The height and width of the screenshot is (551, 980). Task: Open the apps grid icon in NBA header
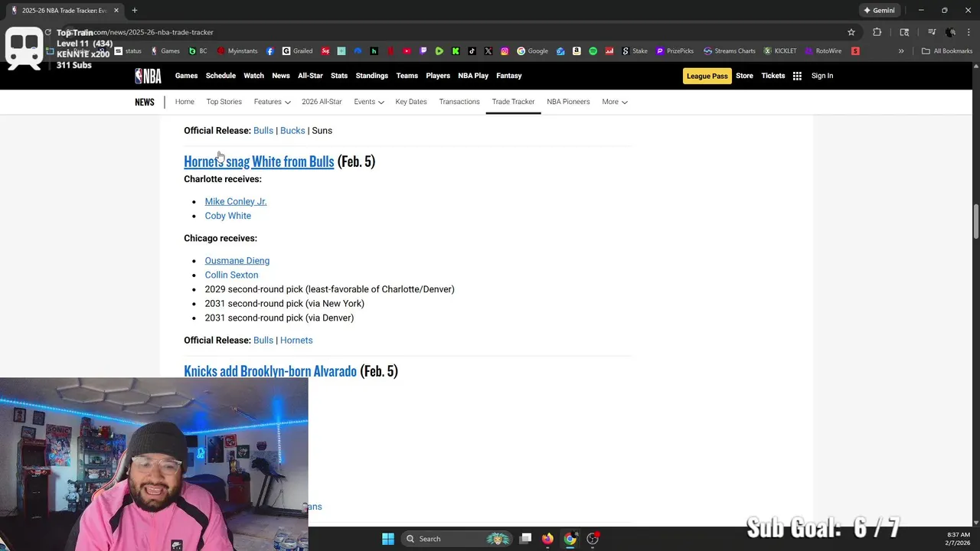797,76
